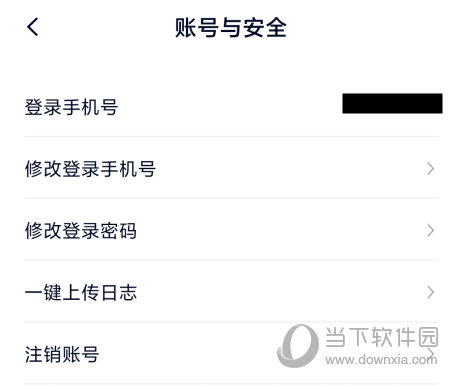Tap the chevron beside 注销账号
Screen dimensions: 462x389
pyautogui.click(x=431, y=353)
